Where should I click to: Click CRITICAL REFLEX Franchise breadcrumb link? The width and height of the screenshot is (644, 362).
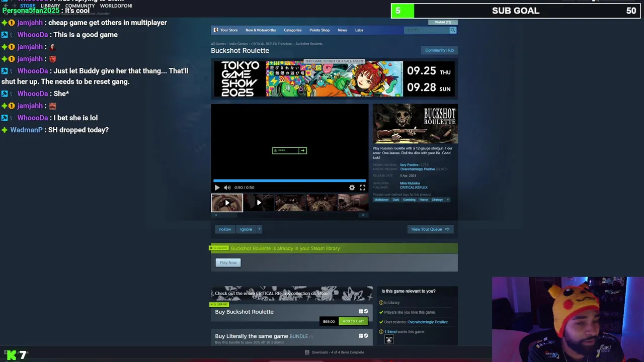pyautogui.click(x=271, y=44)
